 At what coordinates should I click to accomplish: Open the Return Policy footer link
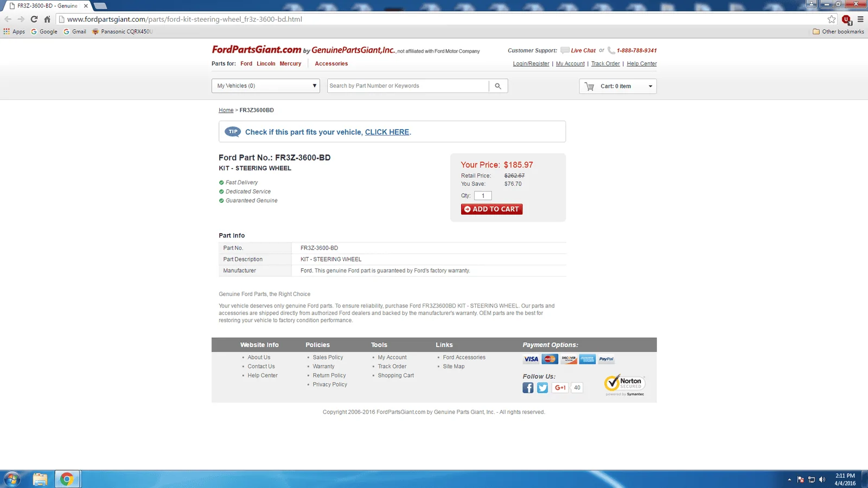329,375
